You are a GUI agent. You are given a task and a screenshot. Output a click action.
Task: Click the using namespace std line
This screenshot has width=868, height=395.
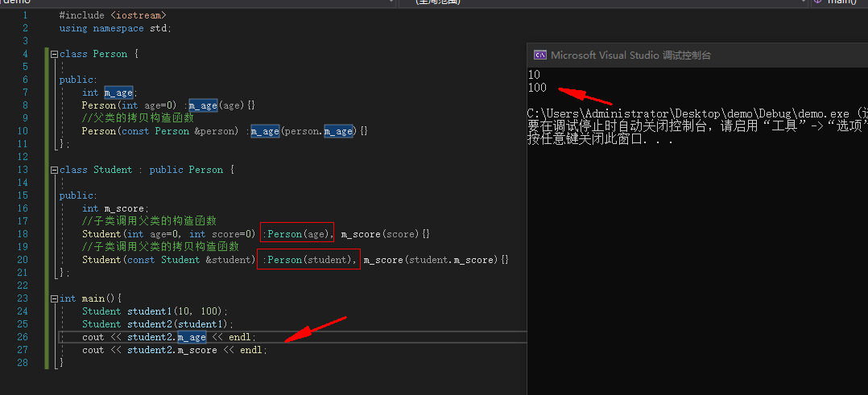115,28
